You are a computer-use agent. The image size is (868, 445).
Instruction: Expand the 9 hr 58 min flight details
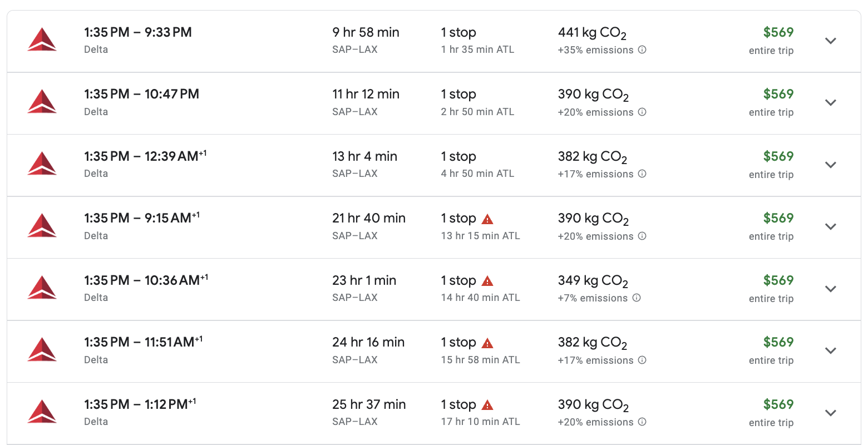pos(831,41)
